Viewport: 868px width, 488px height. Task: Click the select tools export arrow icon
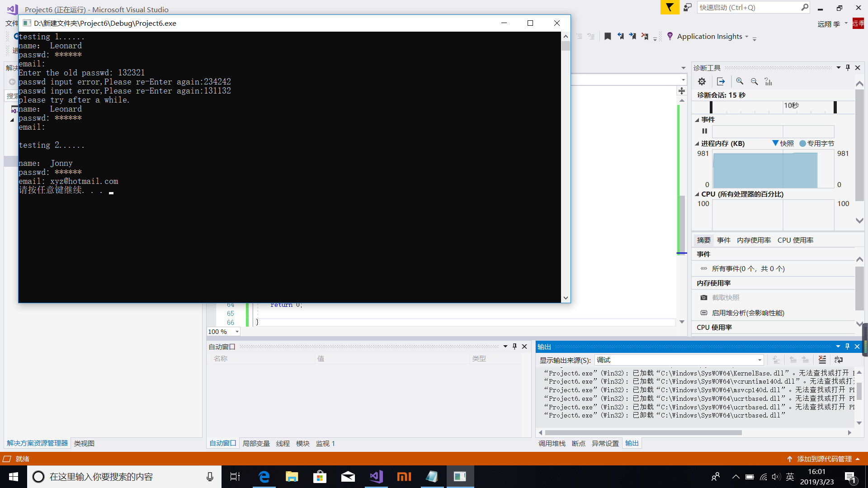[721, 82]
